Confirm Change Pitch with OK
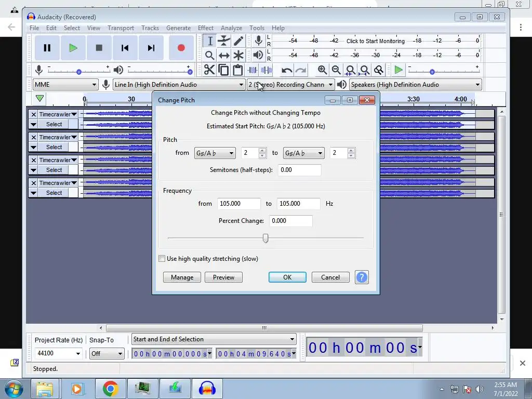532x399 pixels. (287, 277)
